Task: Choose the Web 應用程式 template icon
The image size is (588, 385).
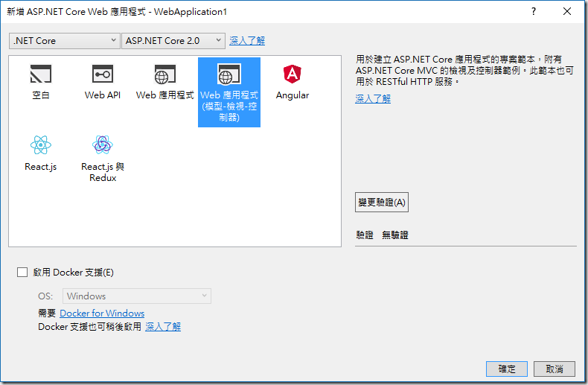Action: tap(164, 74)
